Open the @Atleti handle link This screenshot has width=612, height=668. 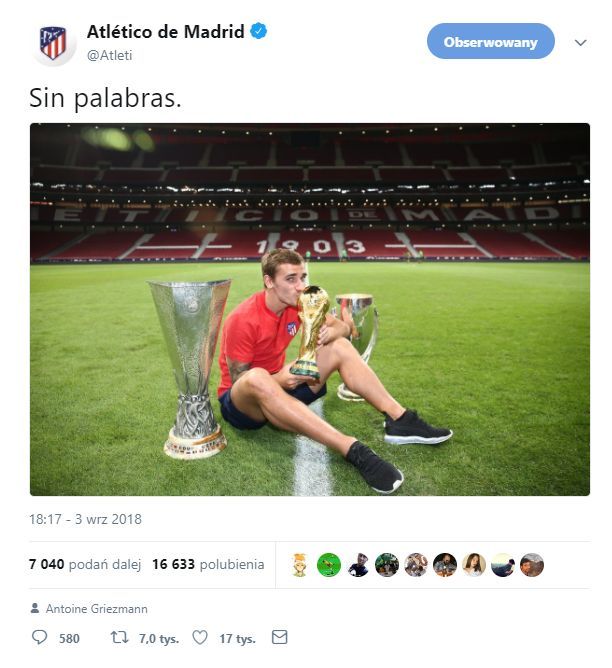109,55
